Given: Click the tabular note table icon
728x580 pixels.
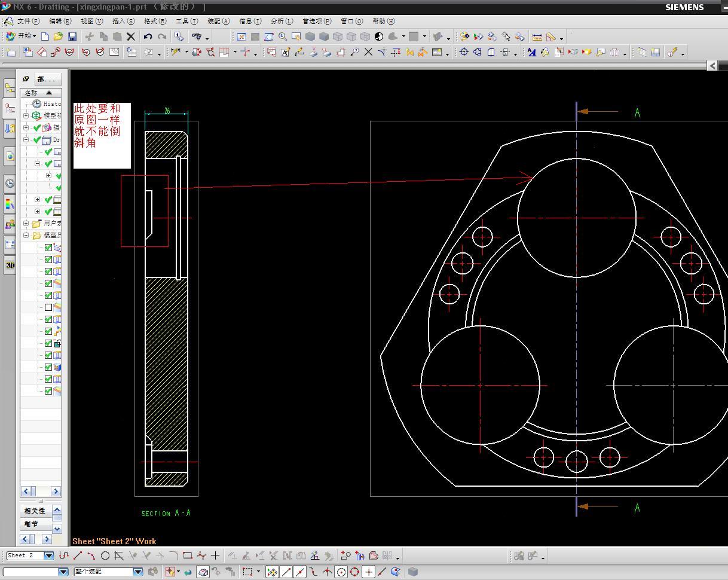Looking at the screenshot, I should (x=656, y=52).
